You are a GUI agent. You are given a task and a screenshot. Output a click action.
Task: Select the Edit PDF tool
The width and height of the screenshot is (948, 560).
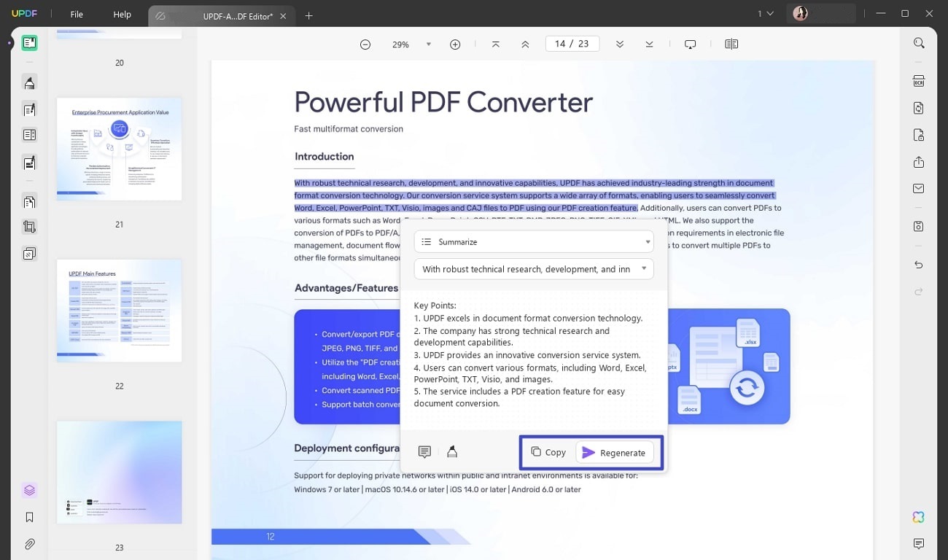29,109
